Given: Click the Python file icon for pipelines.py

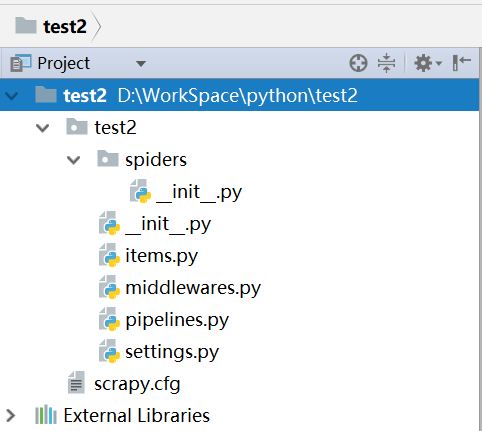Looking at the screenshot, I should pos(109,319).
